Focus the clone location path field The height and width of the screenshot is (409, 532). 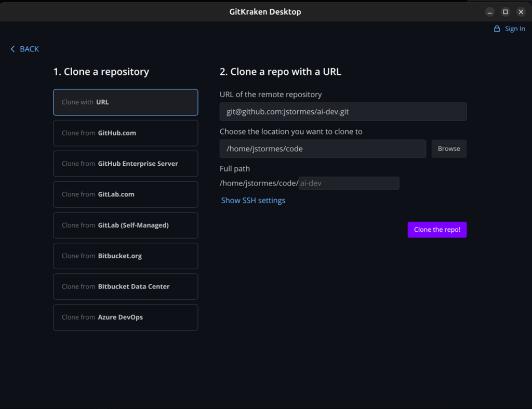point(323,149)
